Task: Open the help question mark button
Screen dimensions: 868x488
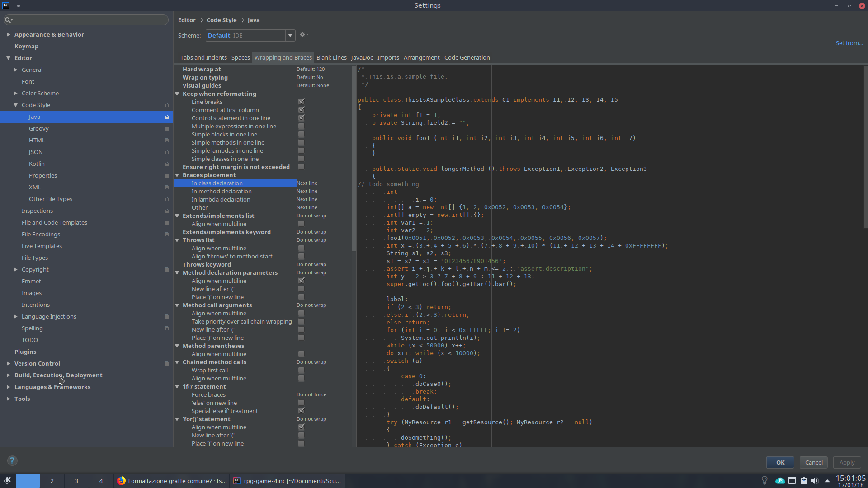Action: pos(12,461)
